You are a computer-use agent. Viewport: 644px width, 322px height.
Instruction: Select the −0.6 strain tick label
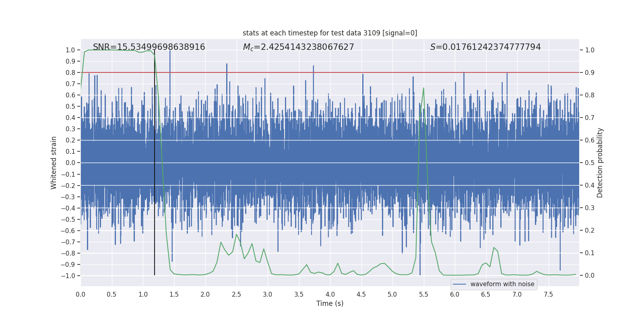tap(68, 231)
